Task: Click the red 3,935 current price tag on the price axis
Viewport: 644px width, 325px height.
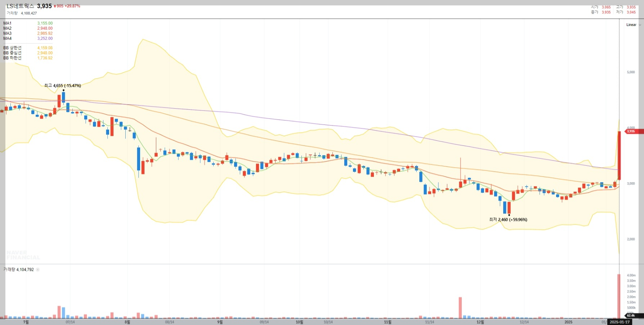Action: 634,131
